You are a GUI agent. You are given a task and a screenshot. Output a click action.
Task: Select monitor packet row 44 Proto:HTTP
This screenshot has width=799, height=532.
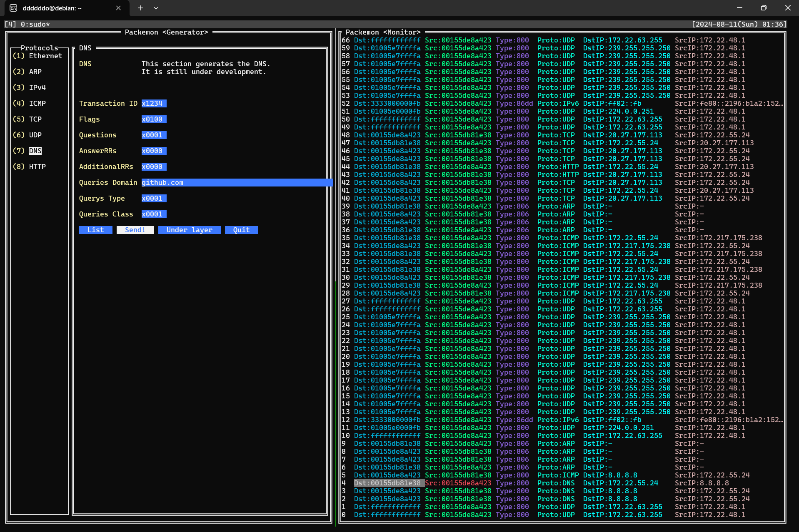[x=562, y=167]
